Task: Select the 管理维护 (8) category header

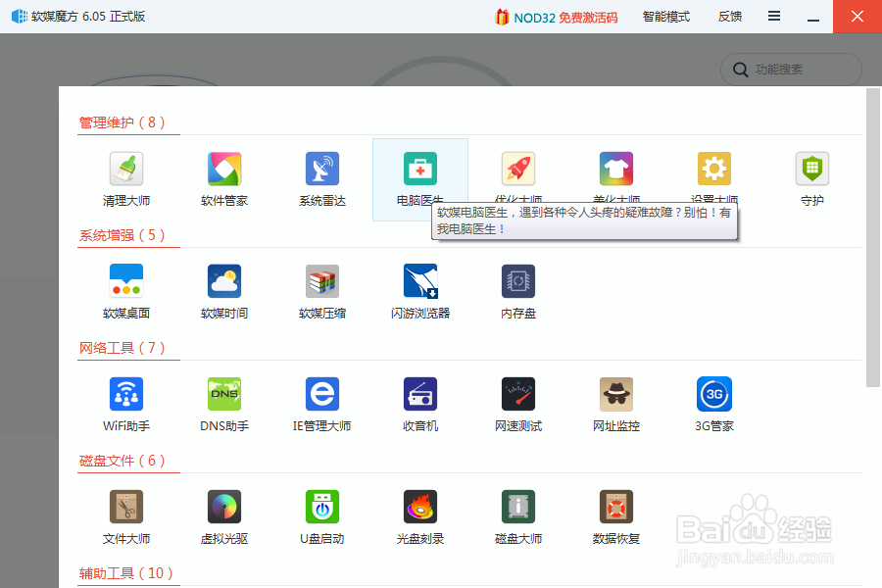Action: tap(122, 122)
